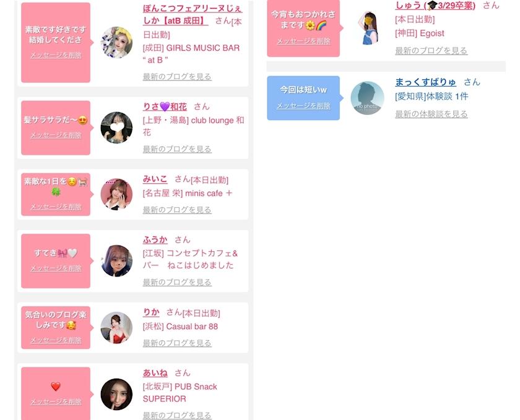Delete the 今回は短いw message
The width and height of the screenshot is (520, 420).
coord(303,106)
